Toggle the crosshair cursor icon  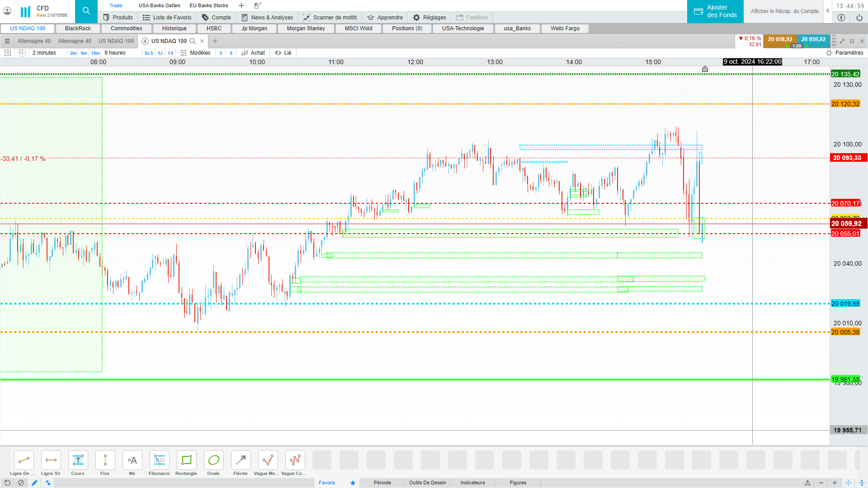coord(848,483)
